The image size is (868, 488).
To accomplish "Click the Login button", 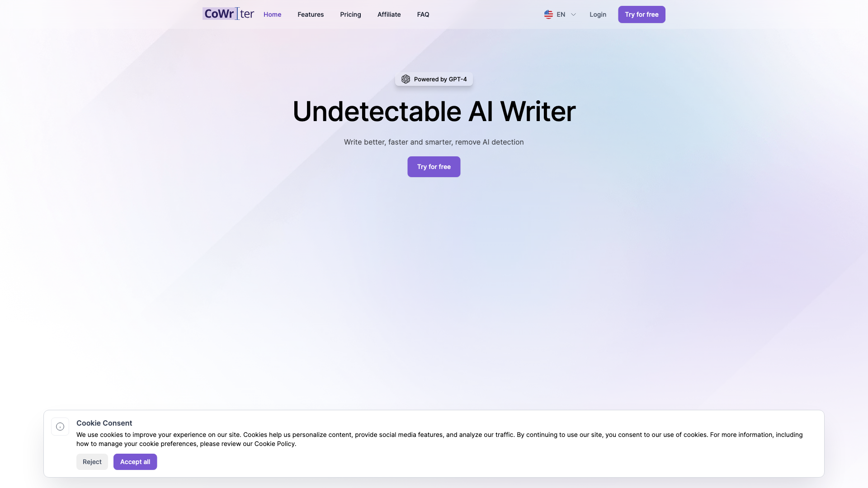I will tap(598, 14).
